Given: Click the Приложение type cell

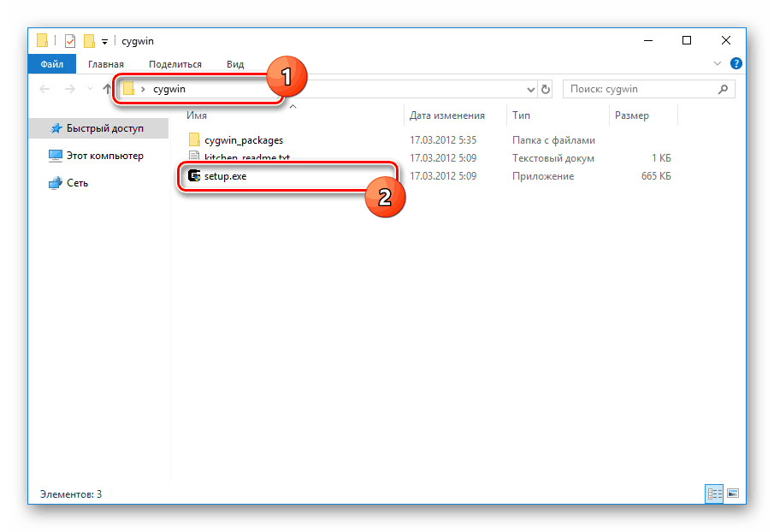Looking at the screenshot, I should pos(543,176).
